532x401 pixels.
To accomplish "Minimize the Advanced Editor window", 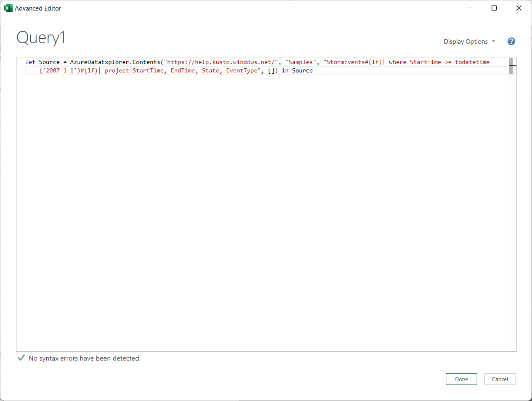I will point(470,8).
